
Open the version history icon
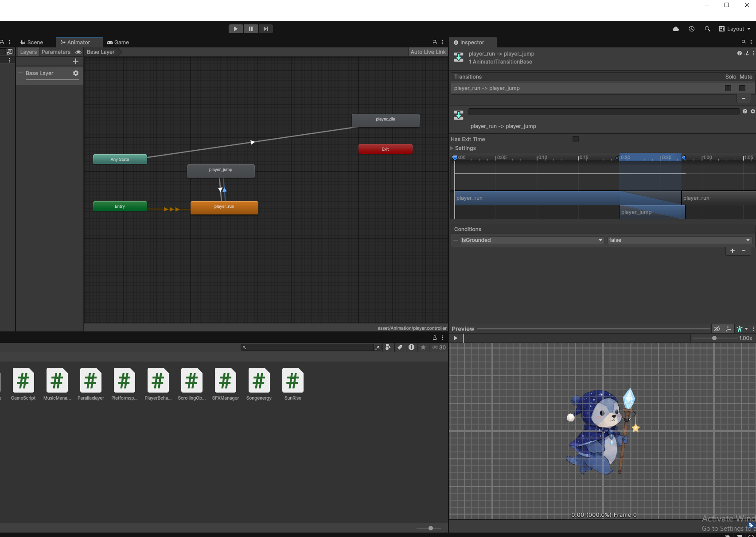click(692, 29)
